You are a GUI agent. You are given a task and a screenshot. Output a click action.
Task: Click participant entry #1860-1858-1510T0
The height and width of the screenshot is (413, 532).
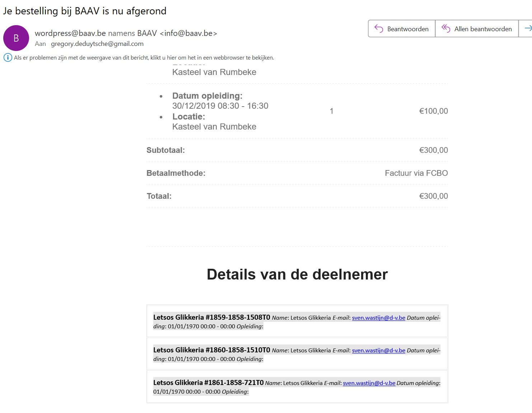coord(297,354)
